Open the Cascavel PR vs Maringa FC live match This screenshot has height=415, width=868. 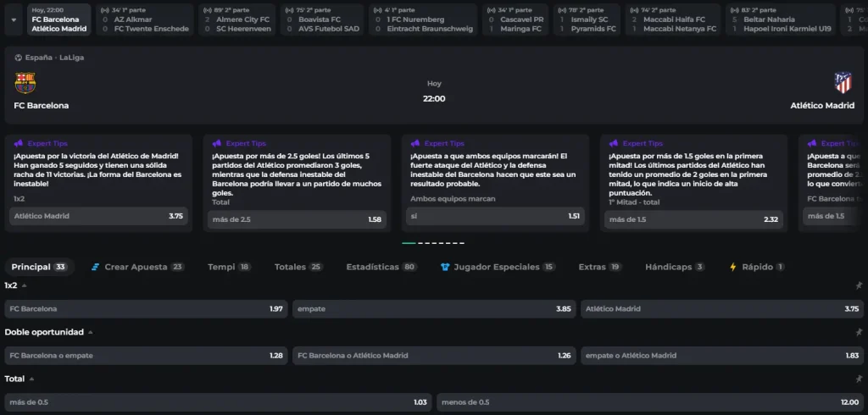coord(515,19)
